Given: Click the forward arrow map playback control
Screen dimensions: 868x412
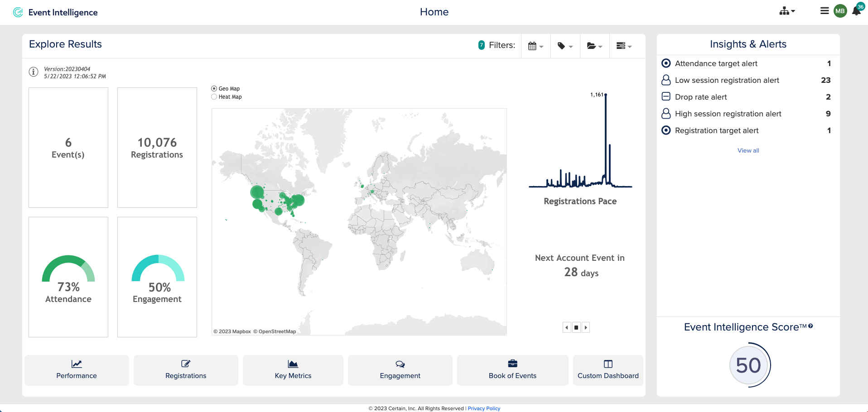Looking at the screenshot, I should point(586,327).
